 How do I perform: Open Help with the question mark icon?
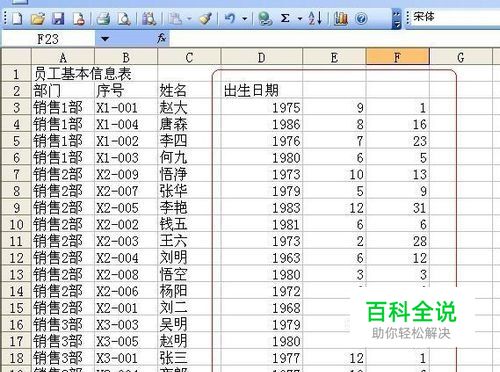pyautogui.click(x=361, y=18)
